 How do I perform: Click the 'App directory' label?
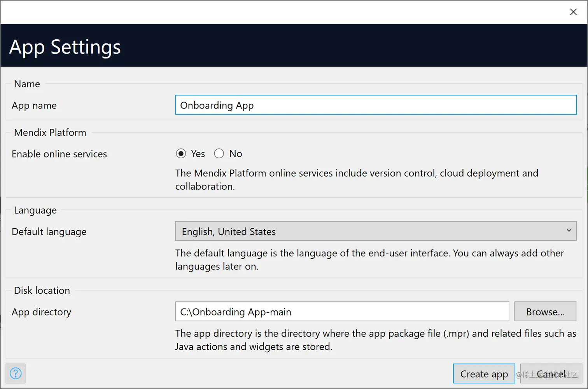click(x=42, y=312)
